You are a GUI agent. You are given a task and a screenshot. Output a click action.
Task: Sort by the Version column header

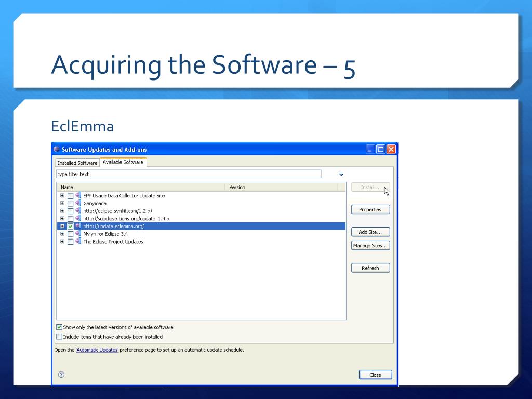(281, 187)
